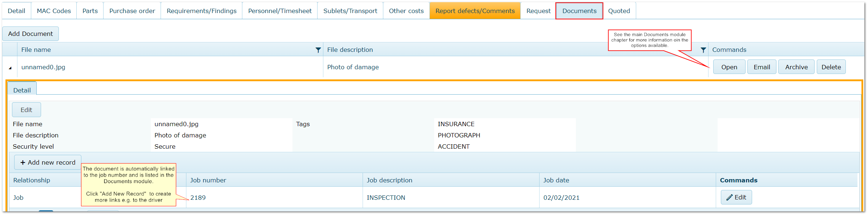The image size is (868, 215).
Task: Delete the unnamed0.jpg document
Action: point(831,67)
